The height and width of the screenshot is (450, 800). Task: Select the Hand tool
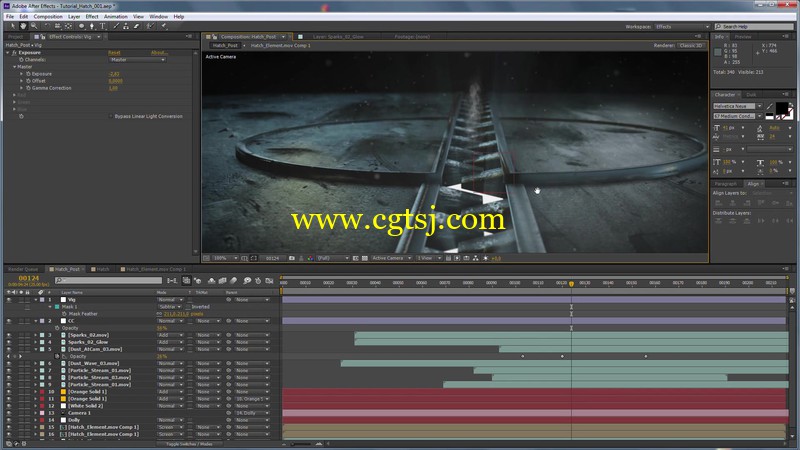(23, 26)
